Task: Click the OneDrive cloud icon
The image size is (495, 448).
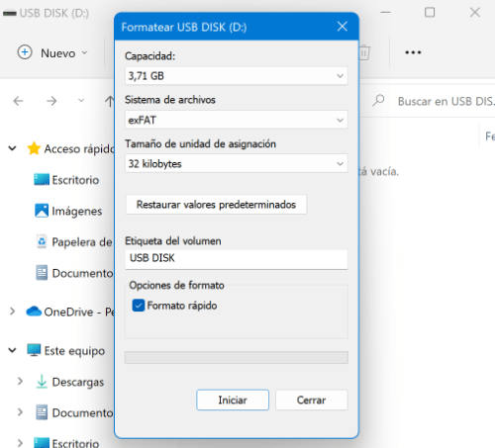Action: pyautogui.click(x=34, y=312)
